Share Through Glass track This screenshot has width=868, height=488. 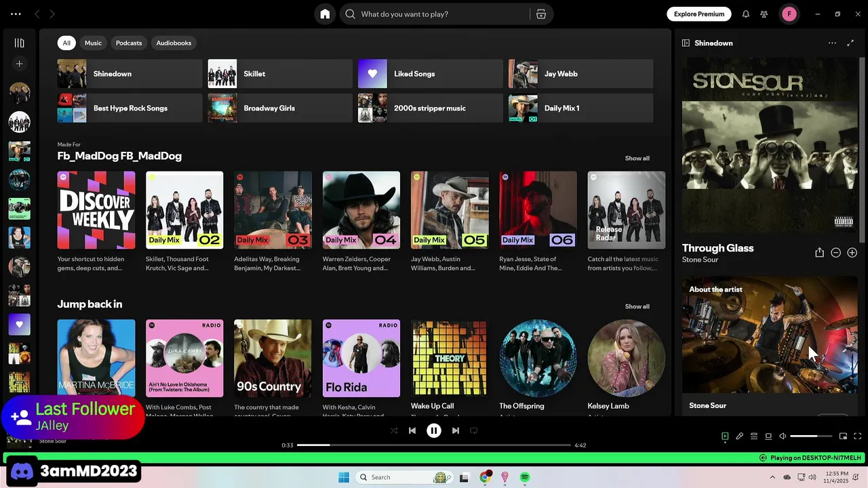point(819,253)
